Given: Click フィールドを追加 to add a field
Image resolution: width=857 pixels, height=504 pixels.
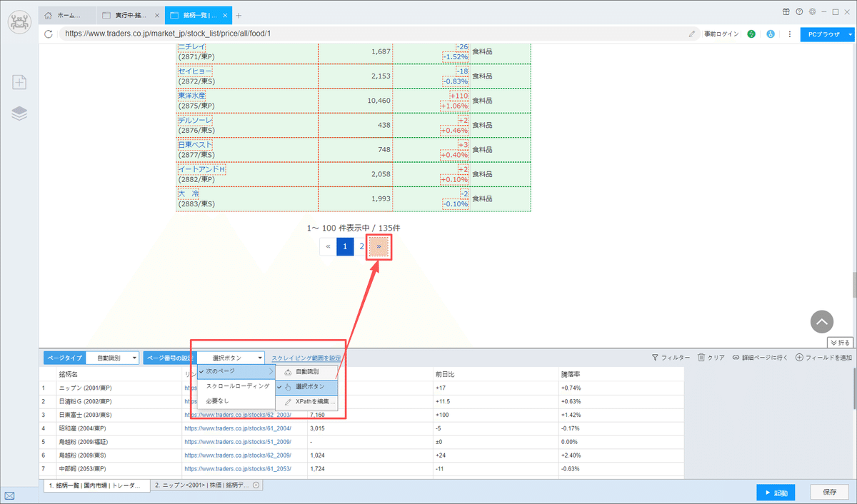Looking at the screenshot, I should (823, 358).
